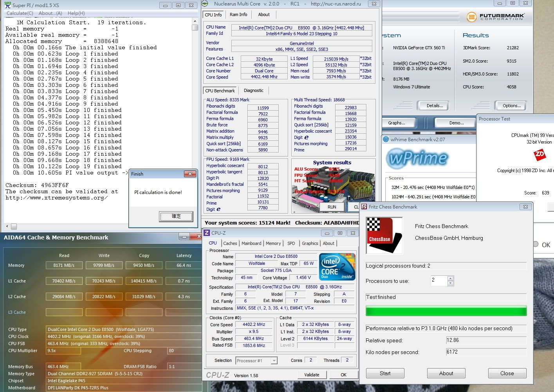Click the DRAM:FSB Ratio 1:1 value in AIDA64
The image size is (554, 392).
click(184, 367)
